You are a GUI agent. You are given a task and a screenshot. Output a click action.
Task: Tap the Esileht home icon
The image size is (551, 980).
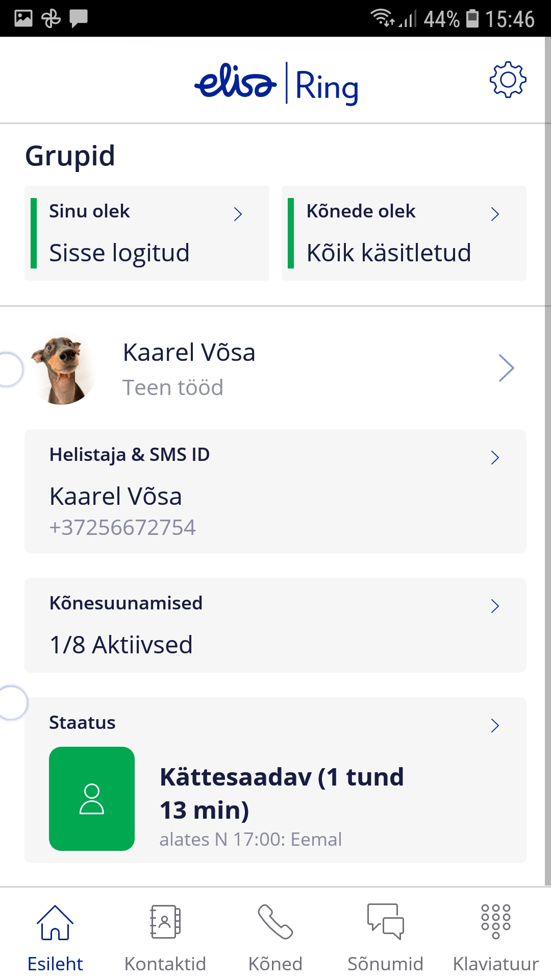click(55, 922)
